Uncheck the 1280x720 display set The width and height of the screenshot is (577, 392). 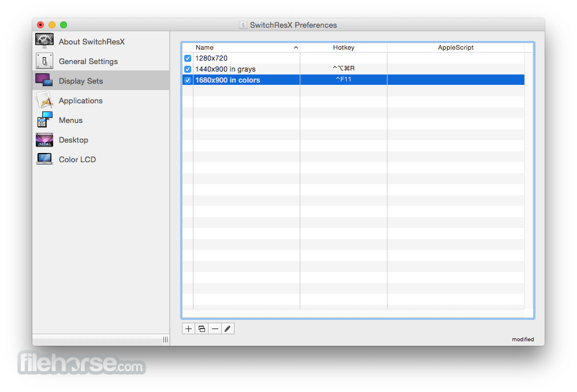[188, 58]
